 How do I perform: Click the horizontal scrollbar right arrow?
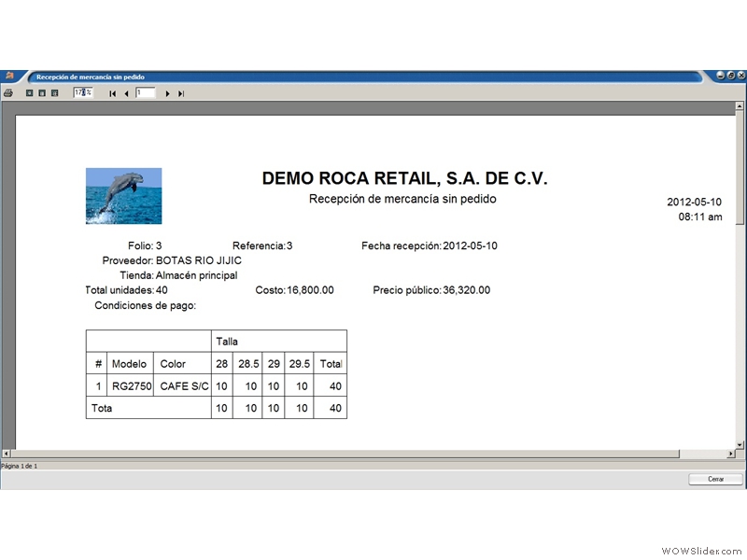coord(731,454)
